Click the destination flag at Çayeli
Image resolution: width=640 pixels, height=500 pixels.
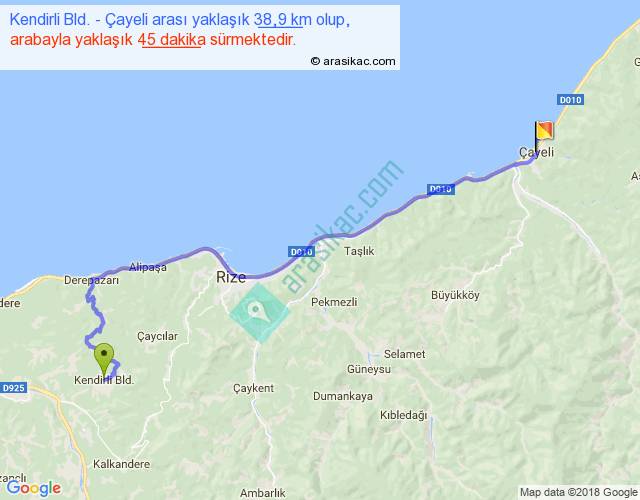coord(543,133)
